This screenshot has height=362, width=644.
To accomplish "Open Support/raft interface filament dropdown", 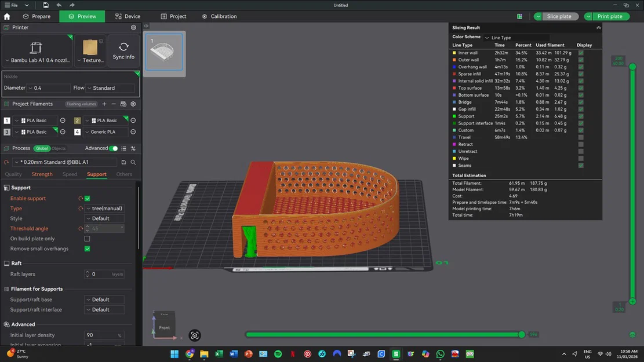I will (x=104, y=309).
